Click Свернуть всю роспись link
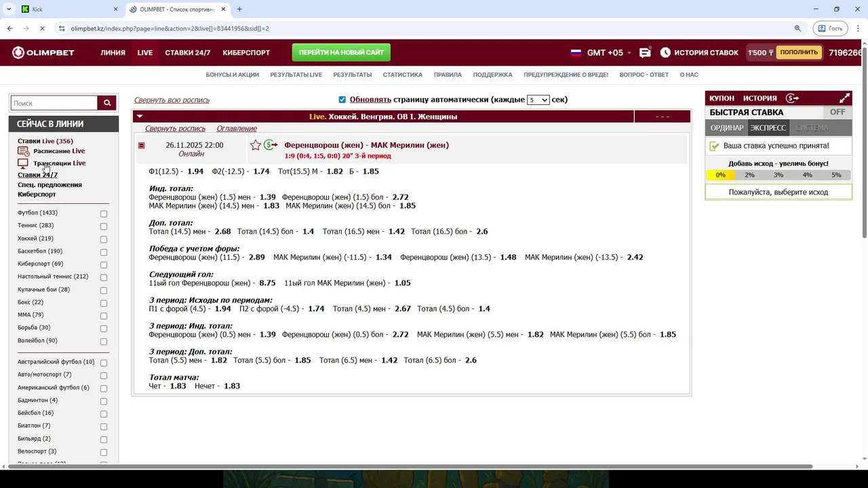 click(x=172, y=100)
